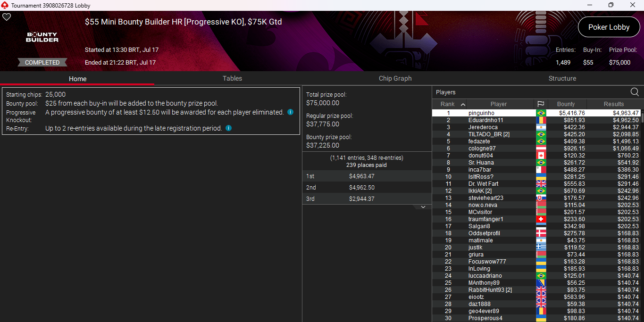Viewport: 644px width, 322px height.
Task: Click stevieheart23's flag icon
Action: 541,198
